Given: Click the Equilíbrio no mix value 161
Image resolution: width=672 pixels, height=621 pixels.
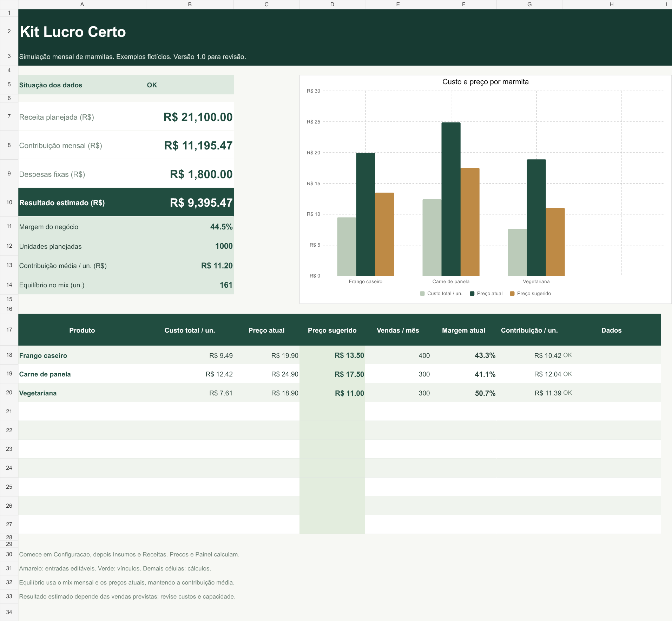Looking at the screenshot, I should pyautogui.click(x=190, y=285).
